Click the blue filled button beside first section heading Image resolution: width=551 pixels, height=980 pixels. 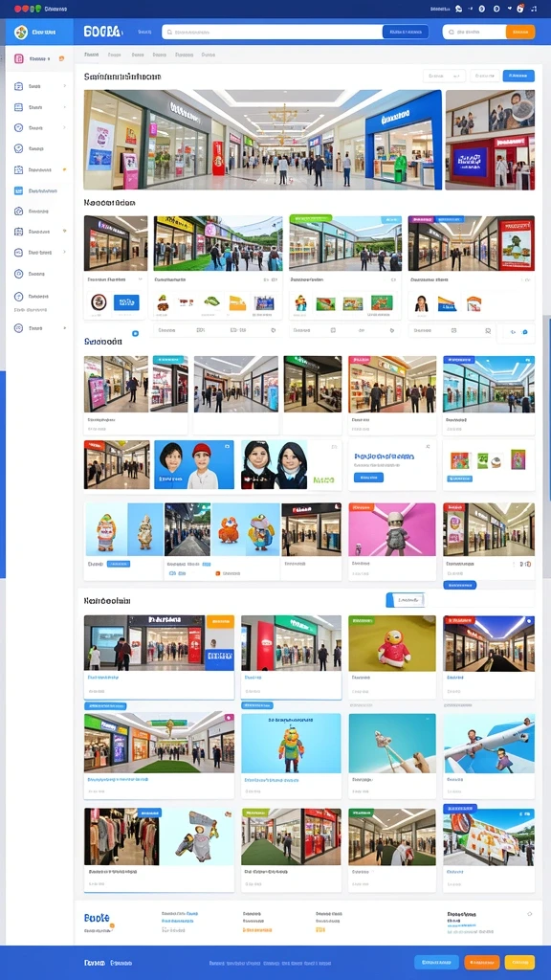click(518, 77)
